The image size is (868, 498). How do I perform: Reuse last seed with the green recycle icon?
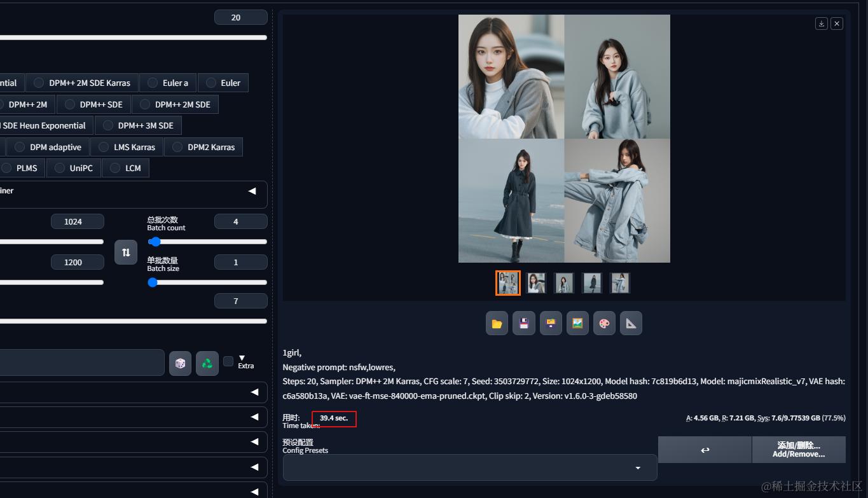point(207,363)
